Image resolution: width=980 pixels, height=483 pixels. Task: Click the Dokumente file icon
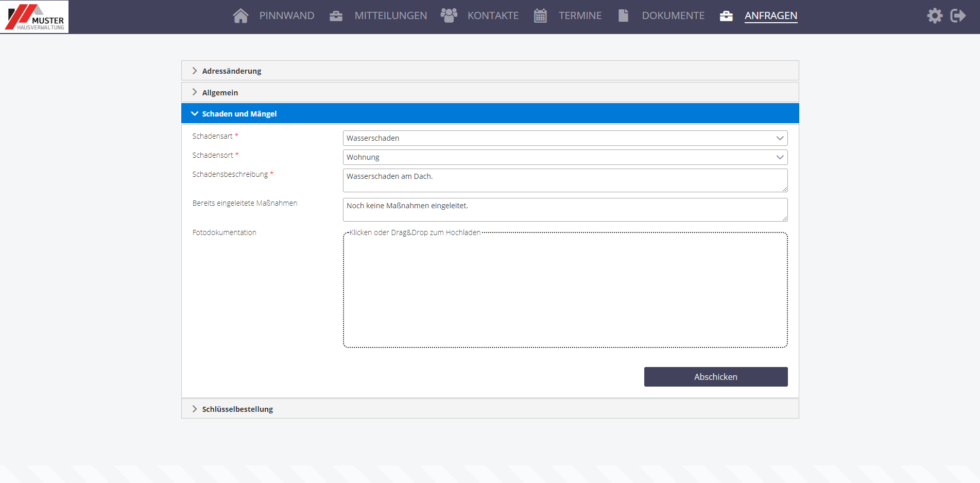coord(623,15)
